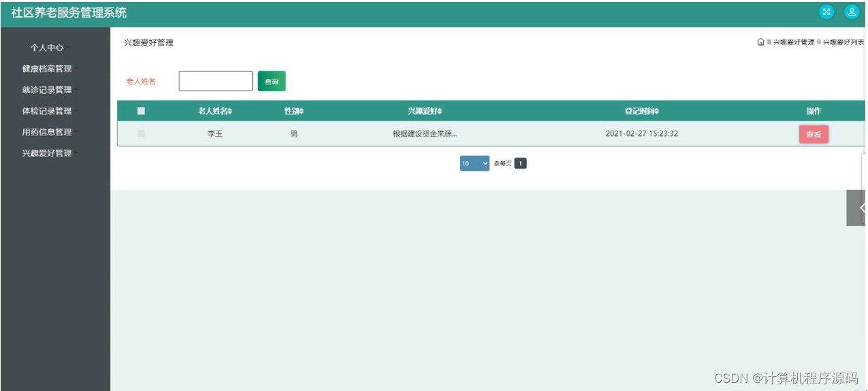868x391 pixels.
Task: Check the checkbox for 李玉 row
Action: point(141,133)
